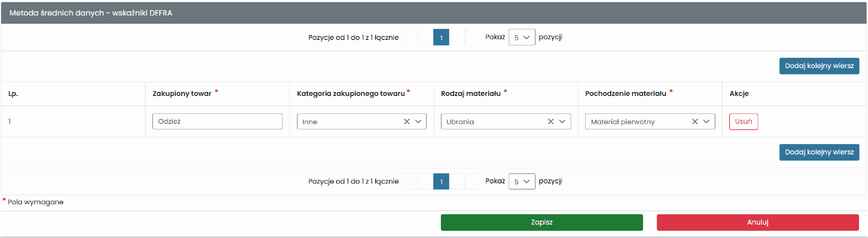Open the bottom Pokaż page size selector
Viewport: 868px width, 238px height.
coord(522,181)
